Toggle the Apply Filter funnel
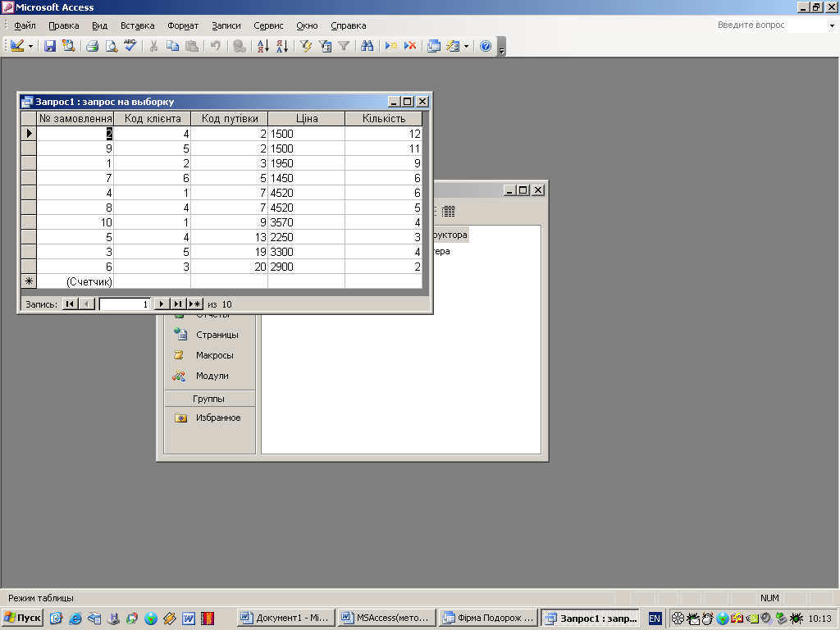The height and width of the screenshot is (630, 840). click(x=344, y=46)
